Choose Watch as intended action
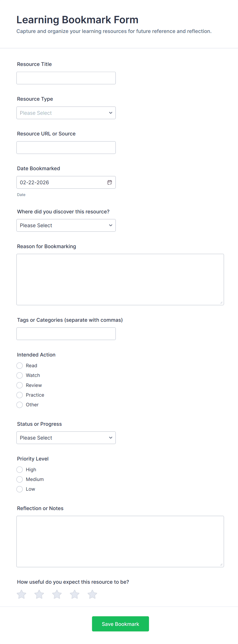The height and width of the screenshot is (644, 238). click(x=20, y=375)
